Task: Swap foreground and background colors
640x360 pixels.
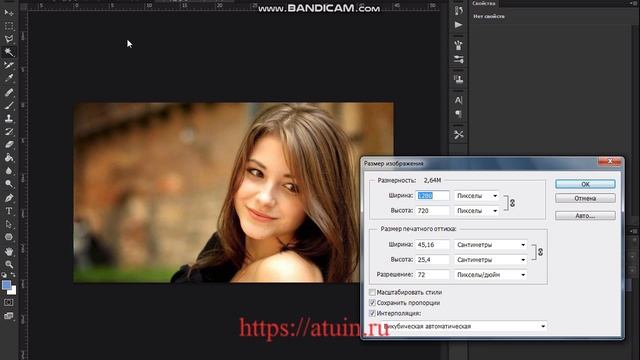Action: (x=13, y=275)
